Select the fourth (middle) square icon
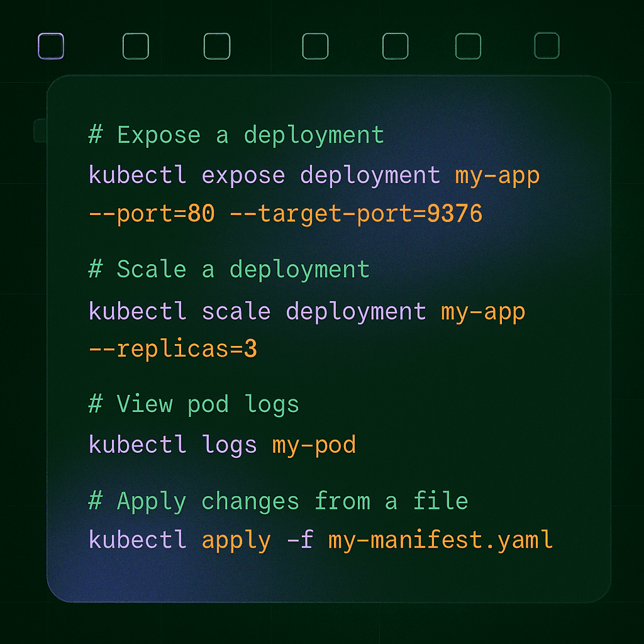Image resolution: width=644 pixels, height=644 pixels. click(x=315, y=46)
